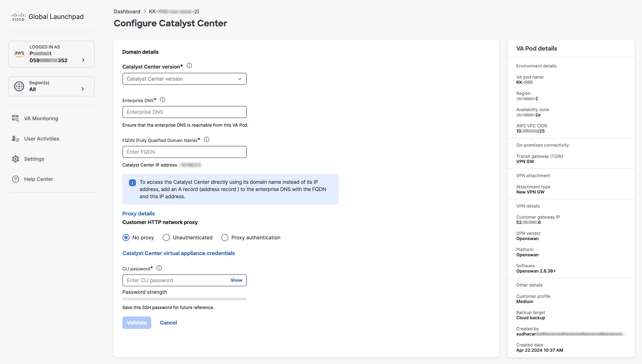This screenshot has height=364, width=642.
Task: Click Catalyst Center virtual appliance credentials heading
Action: pyautogui.click(x=178, y=253)
